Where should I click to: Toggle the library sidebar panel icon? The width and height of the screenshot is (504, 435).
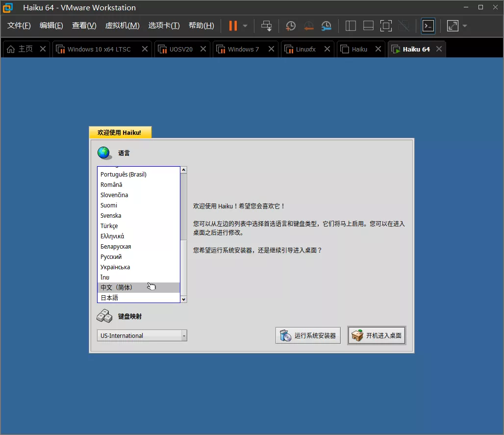[351, 26]
